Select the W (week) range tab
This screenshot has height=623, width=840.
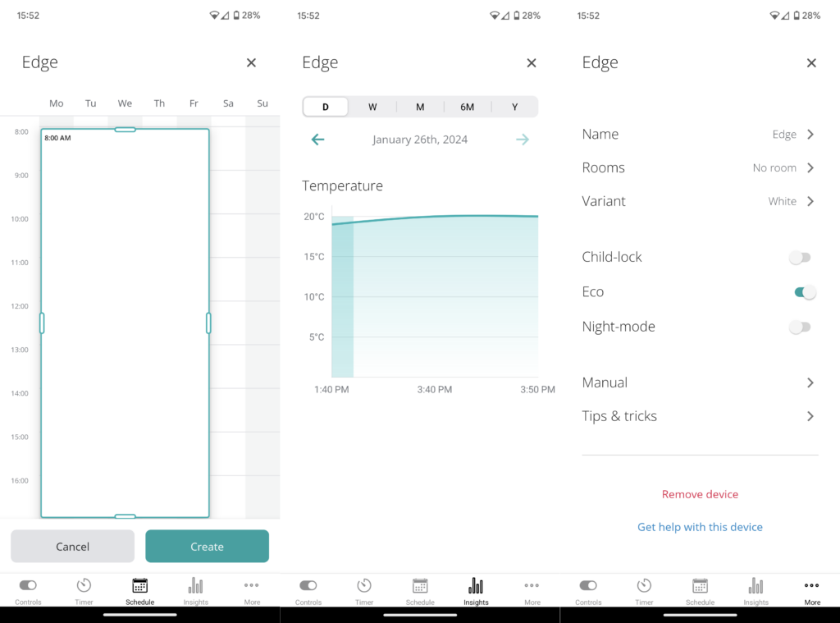click(x=372, y=107)
